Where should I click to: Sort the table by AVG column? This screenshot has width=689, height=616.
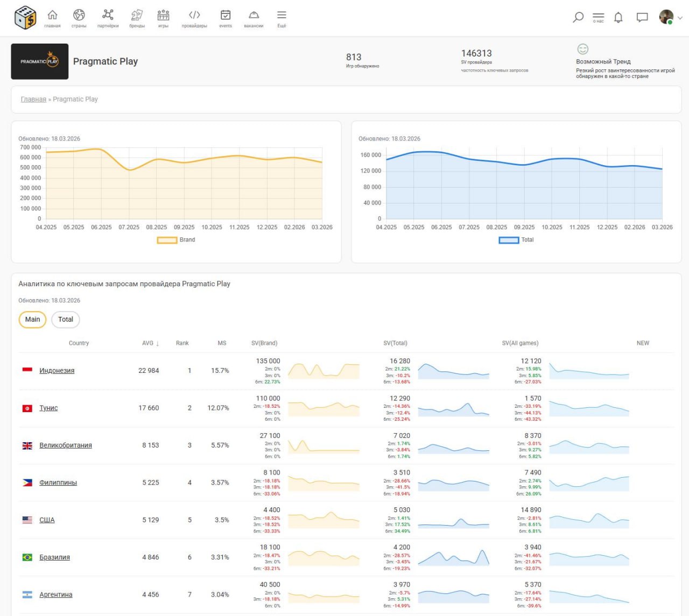click(x=150, y=343)
